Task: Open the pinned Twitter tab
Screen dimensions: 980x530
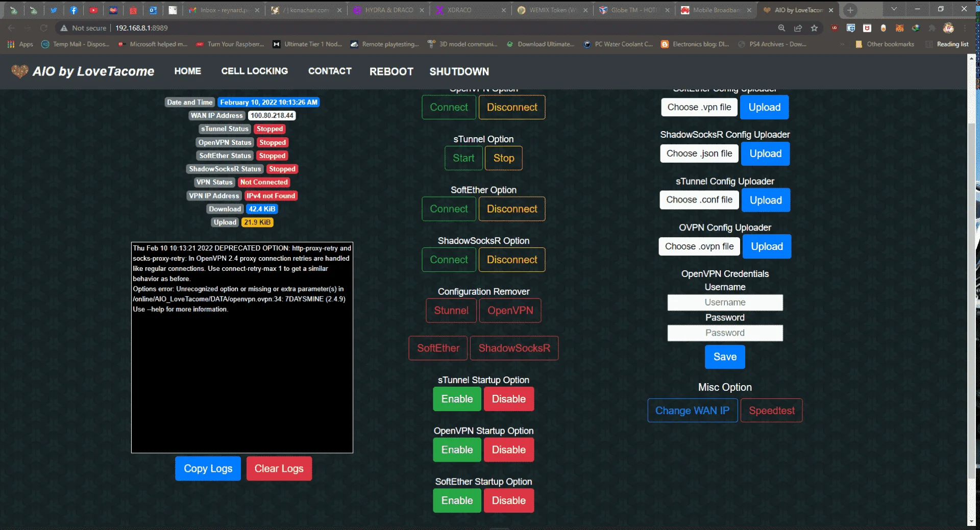Action: (x=54, y=10)
